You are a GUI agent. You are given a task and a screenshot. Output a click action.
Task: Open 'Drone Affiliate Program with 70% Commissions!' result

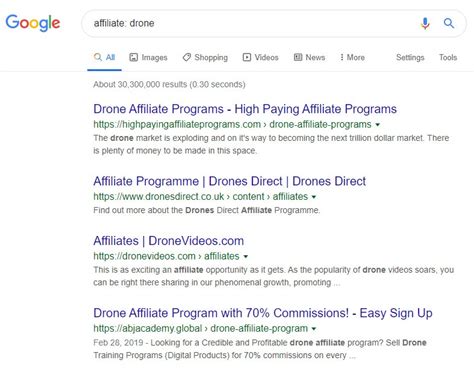click(x=263, y=313)
